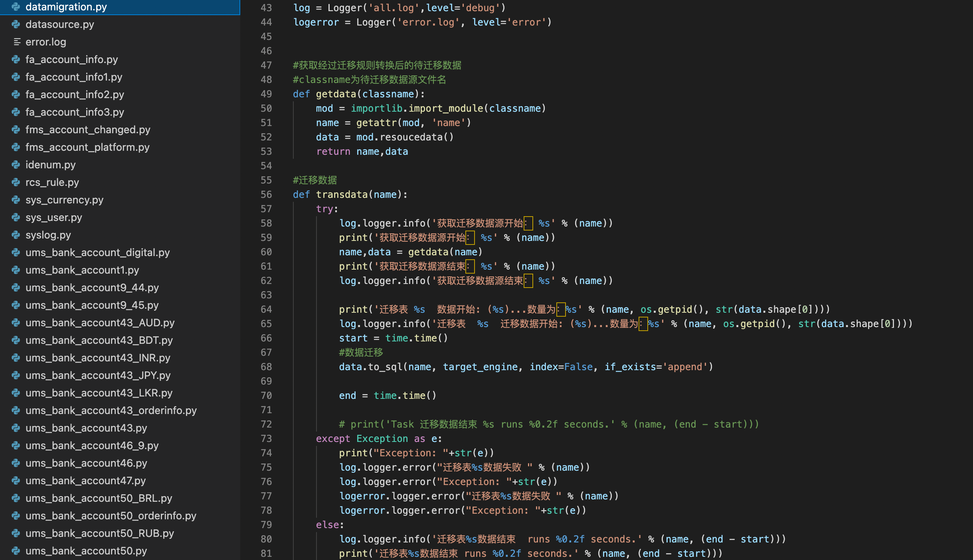Open ums_bank_account47.py
The image size is (973, 560).
(x=120, y=481)
